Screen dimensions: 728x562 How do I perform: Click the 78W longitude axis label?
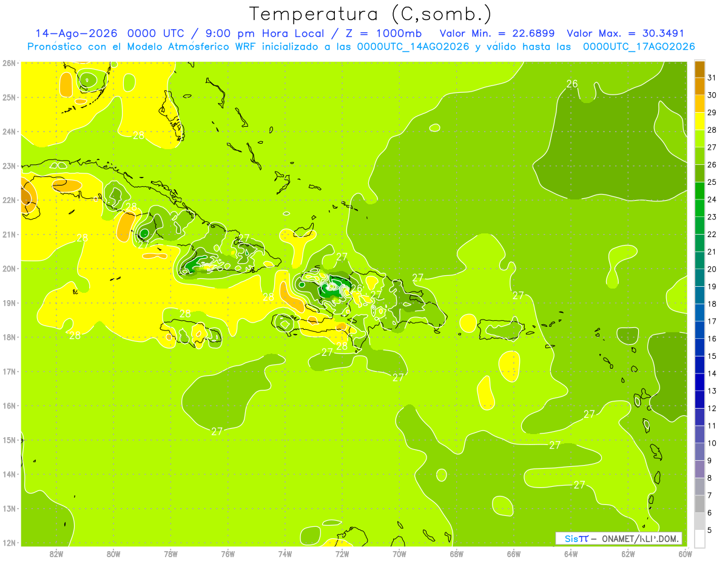(x=170, y=554)
